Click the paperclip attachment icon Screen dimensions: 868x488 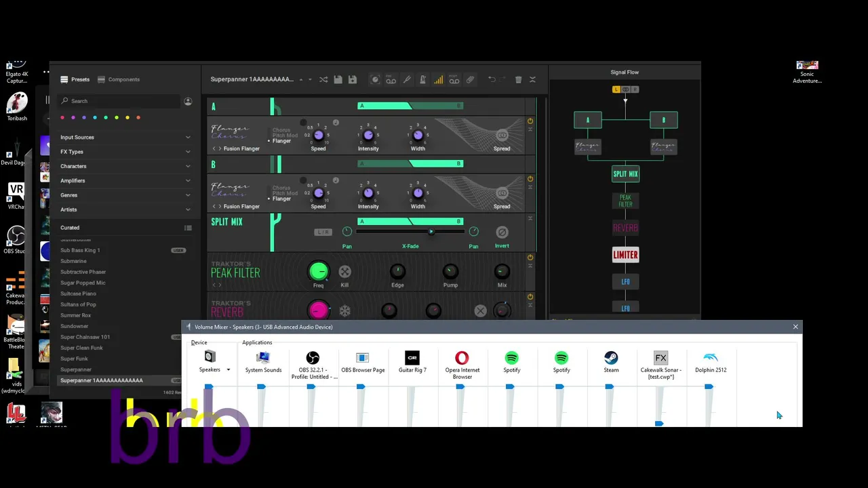tap(471, 79)
